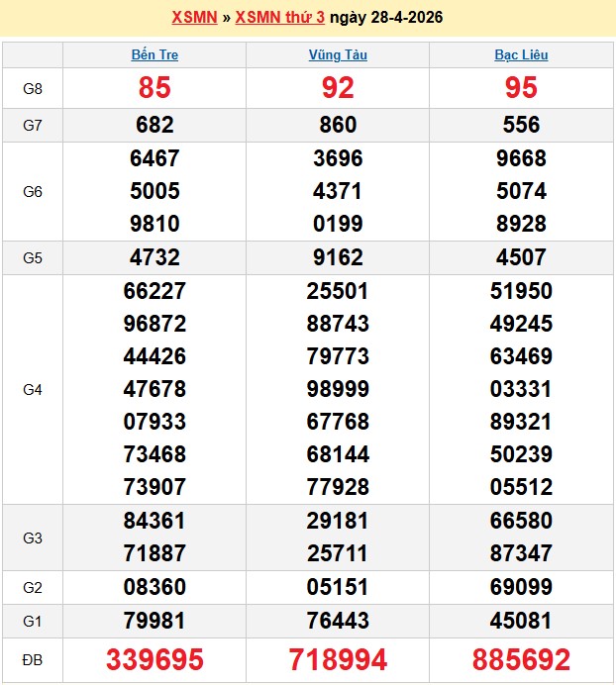Click G4 number 25501
The width and height of the screenshot is (616, 685).
[x=338, y=291]
